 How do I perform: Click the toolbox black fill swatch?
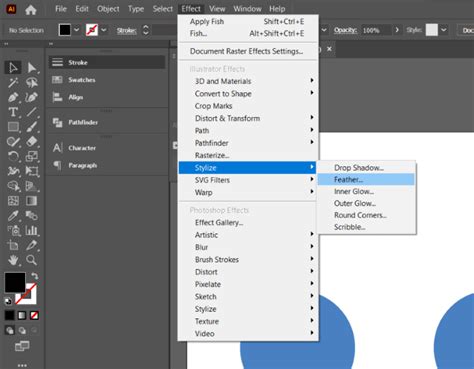[x=15, y=282]
